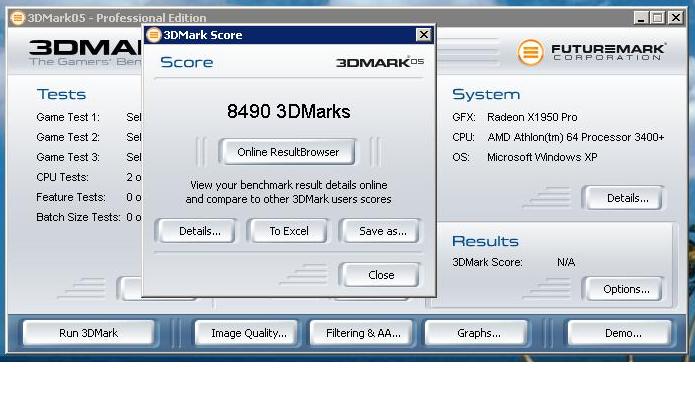Click the Save as... button
Image resolution: width=695 pixels, height=400 pixels.
click(380, 231)
